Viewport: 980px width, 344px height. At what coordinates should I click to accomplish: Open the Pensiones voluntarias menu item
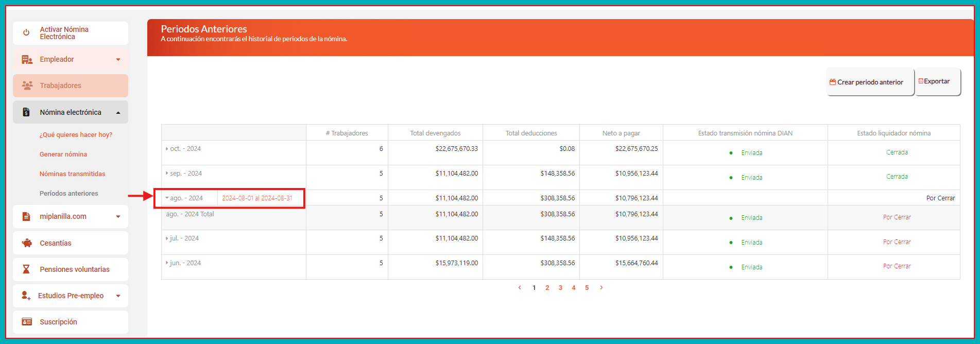[x=71, y=269]
